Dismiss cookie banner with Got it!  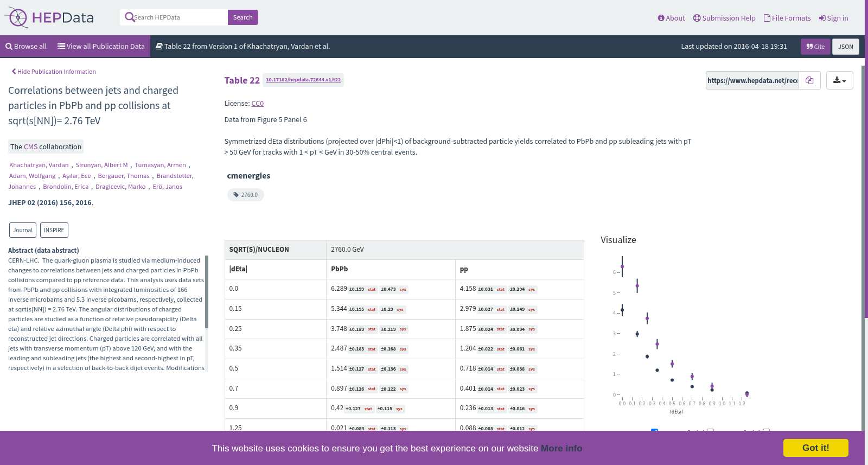816,448
